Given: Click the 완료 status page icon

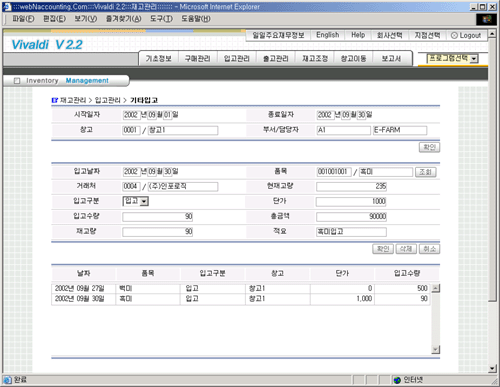Looking at the screenshot, I should coord(7,380).
